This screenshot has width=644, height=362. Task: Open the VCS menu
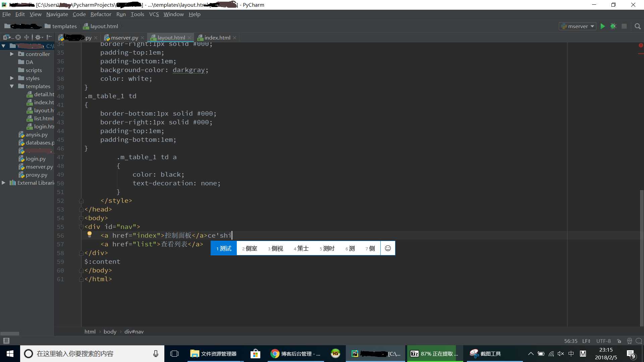tap(154, 14)
